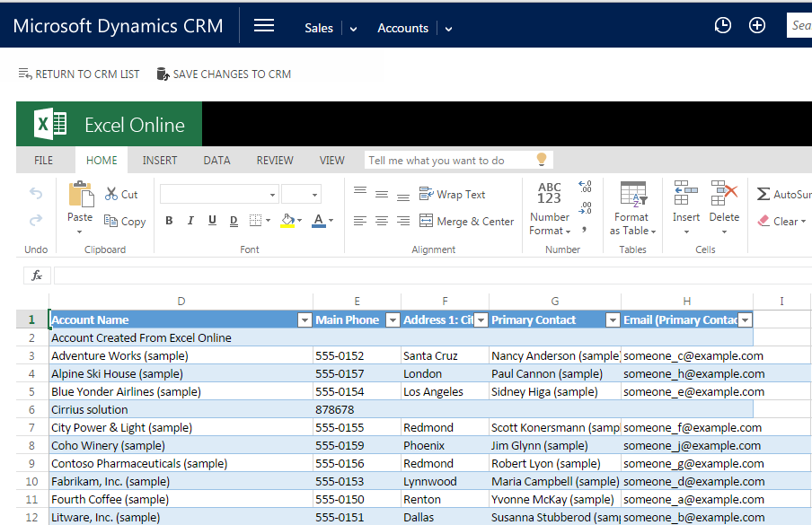Open the font size dropdown
The width and height of the screenshot is (812, 525).
click(314, 195)
